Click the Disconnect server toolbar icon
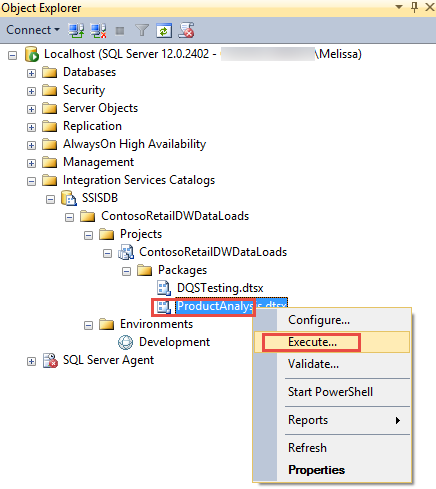This screenshot has width=436, height=489. [x=99, y=31]
